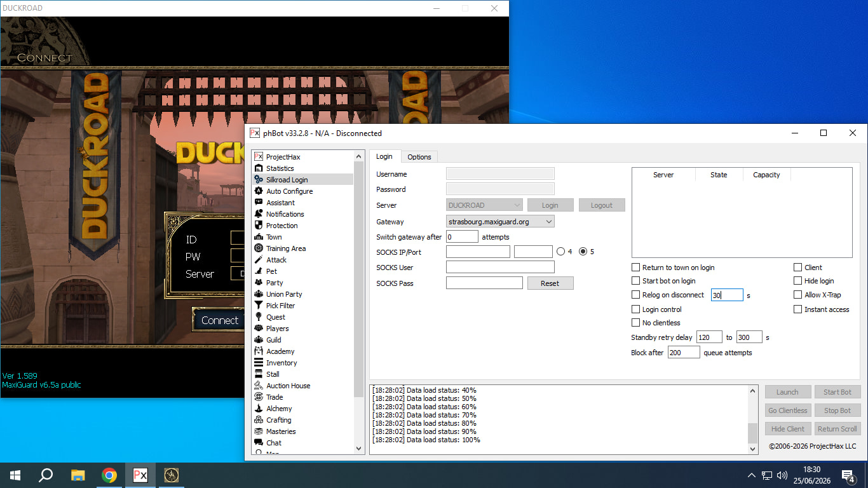Select the Inventory section

[x=281, y=363]
